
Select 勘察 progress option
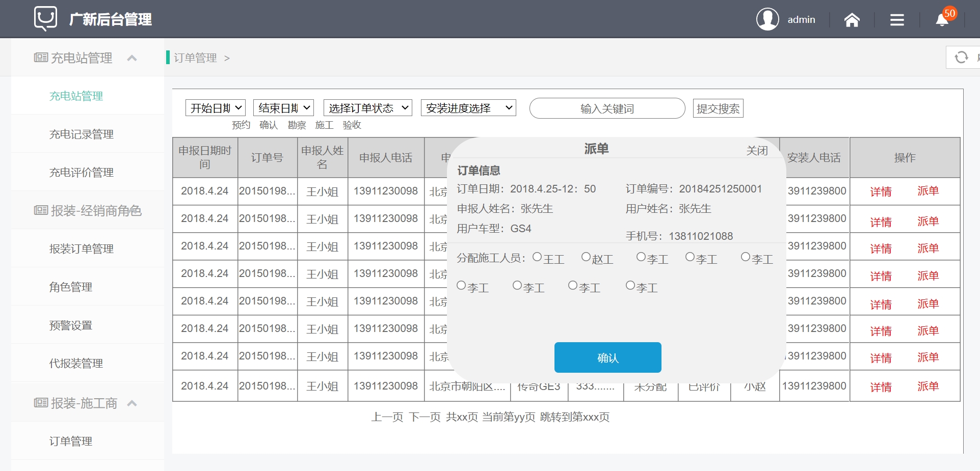(x=297, y=125)
